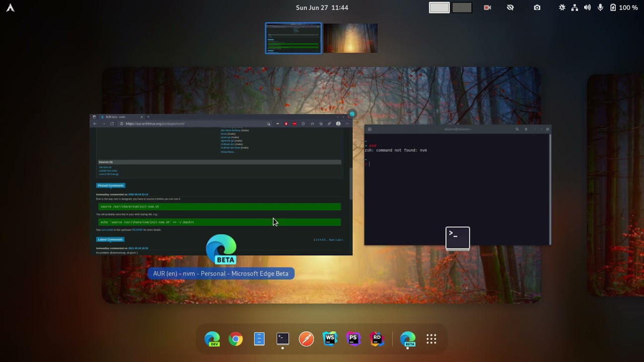Click the Next pagination link in comments
Image resolution: width=644 pixels, height=362 pixels.
point(332,240)
